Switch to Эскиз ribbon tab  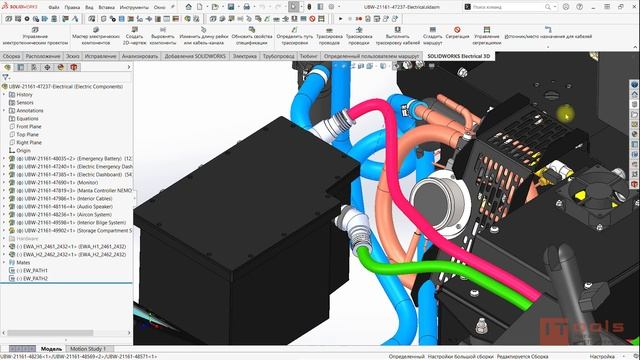(x=73, y=56)
